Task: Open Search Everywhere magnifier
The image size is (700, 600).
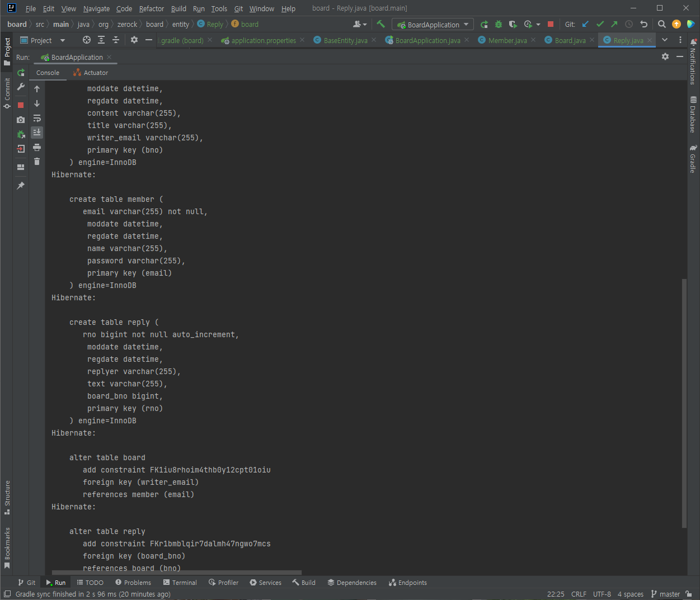Action: point(662,24)
